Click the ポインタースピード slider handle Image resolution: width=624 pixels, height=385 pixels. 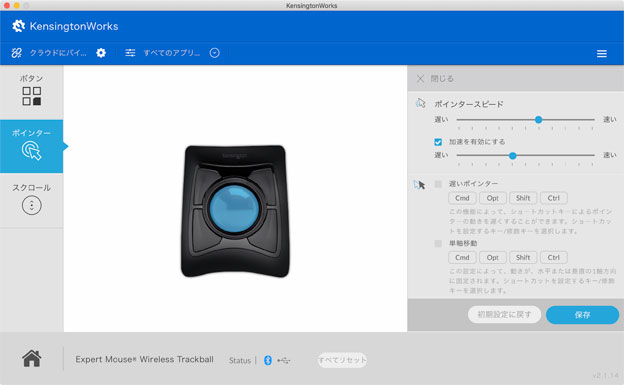point(538,119)
